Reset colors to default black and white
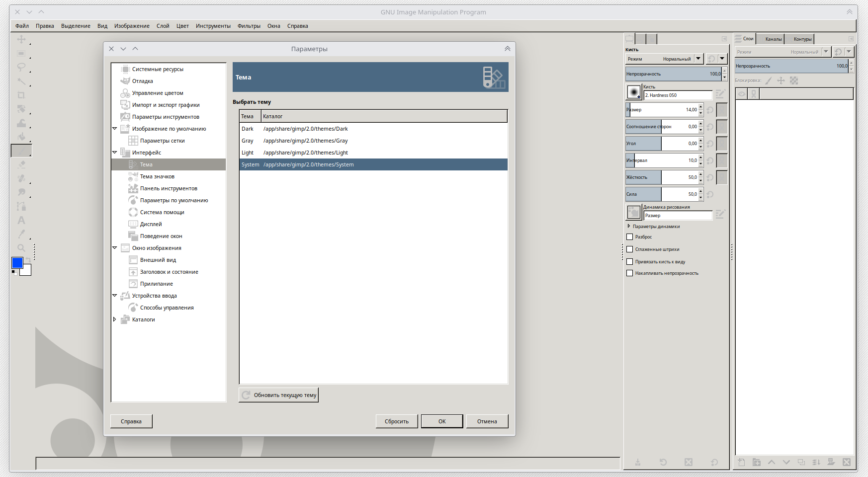Image resolution: width=868 pixels, height=477 pixels. tap(14, 272)
